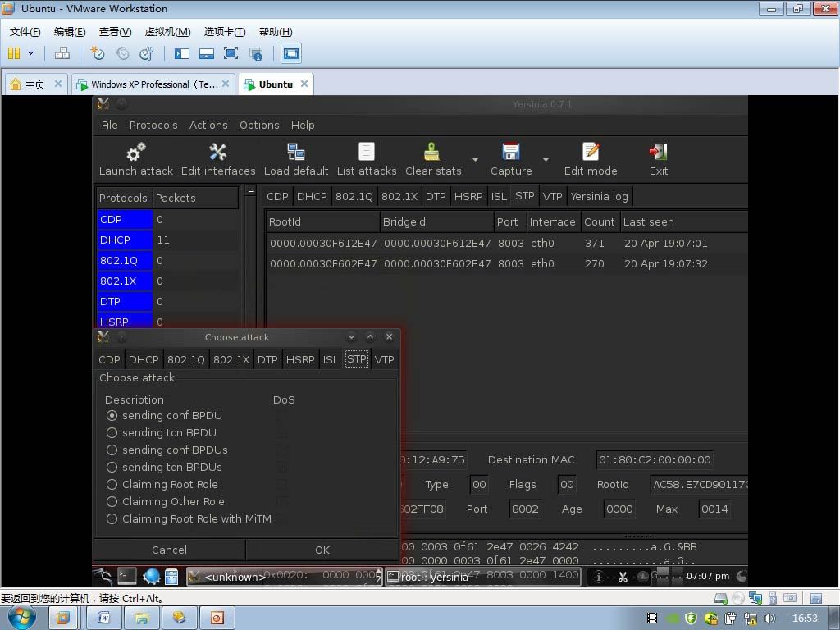Open the List attacks icon
Image resolution: width=840 pixels, height=630 pixels.
[x=367, y=152]
